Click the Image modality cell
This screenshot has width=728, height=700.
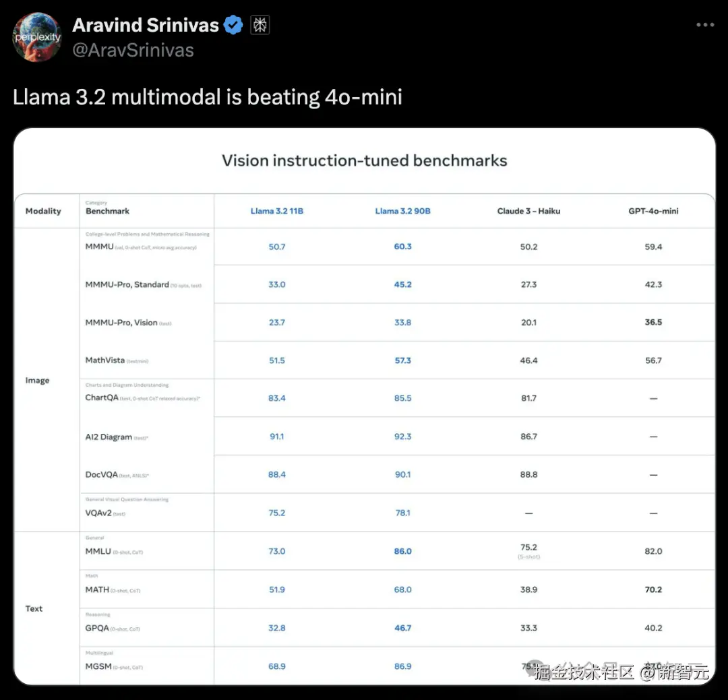tap(37, 381)
